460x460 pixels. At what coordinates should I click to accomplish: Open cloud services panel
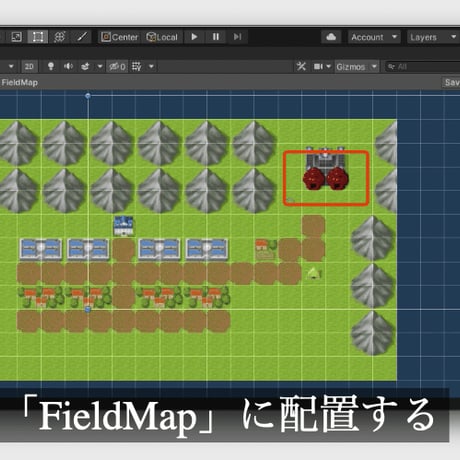click(331, 37)
